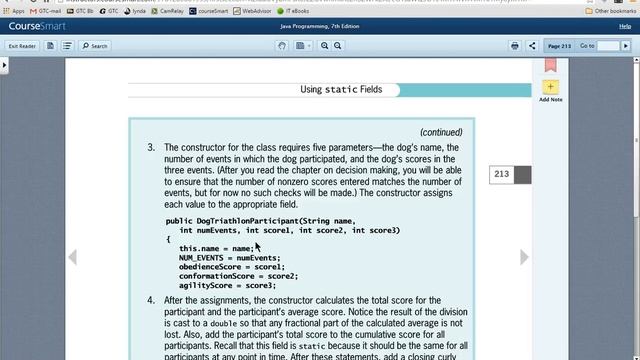Zoom in on the page
The width and height of the screenshot is (640, 360).
[x=324, y=46]
